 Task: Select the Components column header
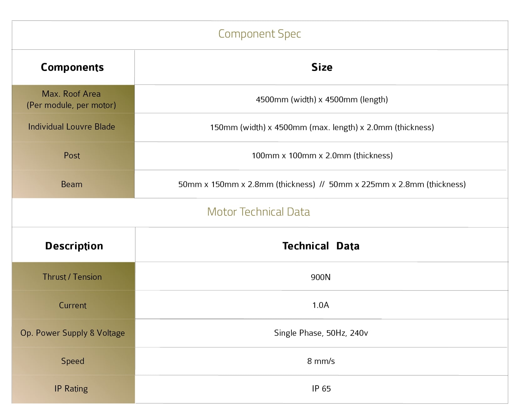point(72,67)
